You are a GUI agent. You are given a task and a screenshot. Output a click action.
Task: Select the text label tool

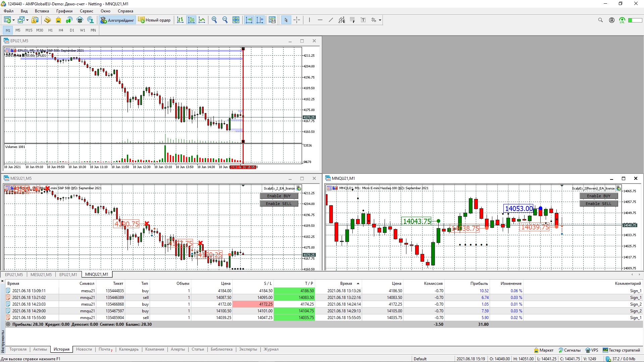[x=363, y=20]
